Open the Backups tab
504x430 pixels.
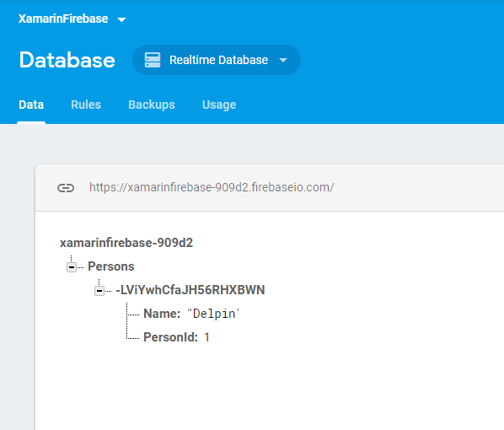tap(152, 105)
